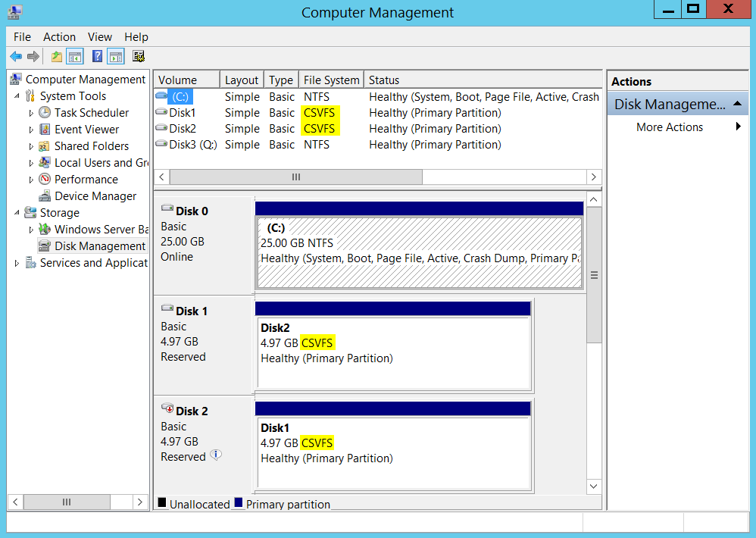Sort volumes by File System column header

tap(331, 80)
